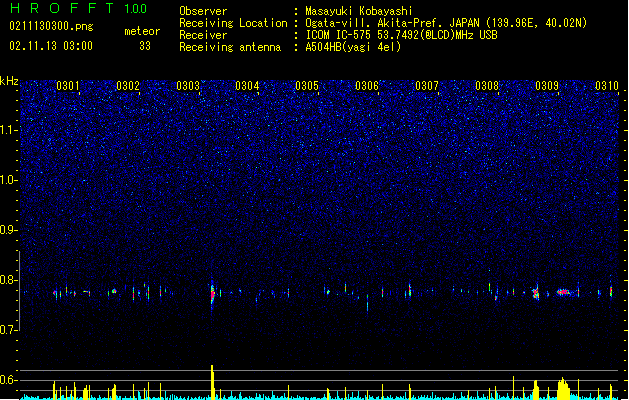Click the Receiving antenna label
Viewport: 629px width, 400px height.
(x=230, y=47)
